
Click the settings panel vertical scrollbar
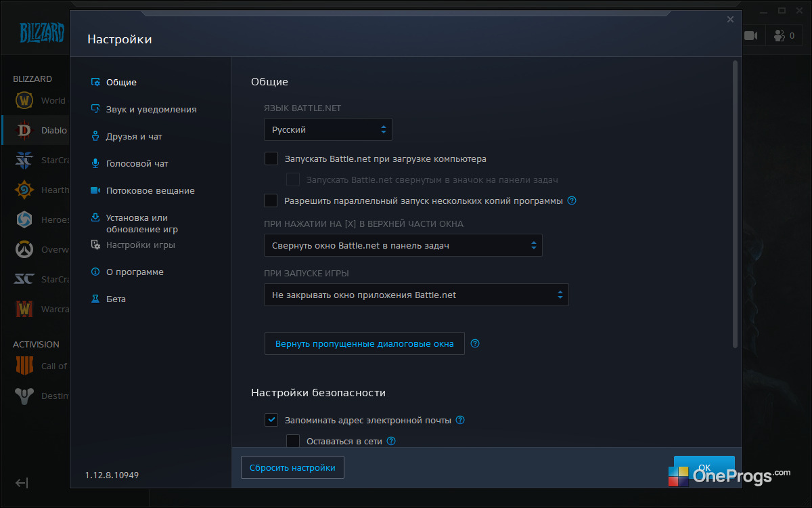point(735,205)
